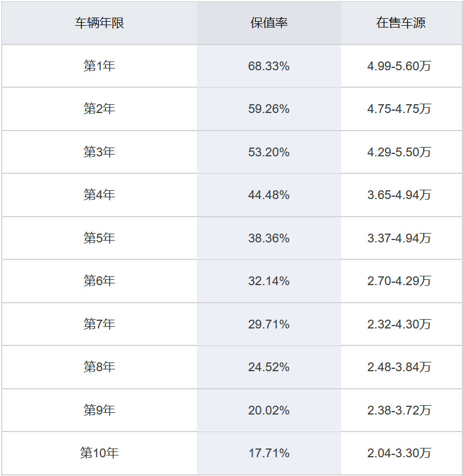The width and height of the screenshot is (463, 476).
Task: Open the 3.37-4.94万 listings for year 5
Action: coord(399,238)
